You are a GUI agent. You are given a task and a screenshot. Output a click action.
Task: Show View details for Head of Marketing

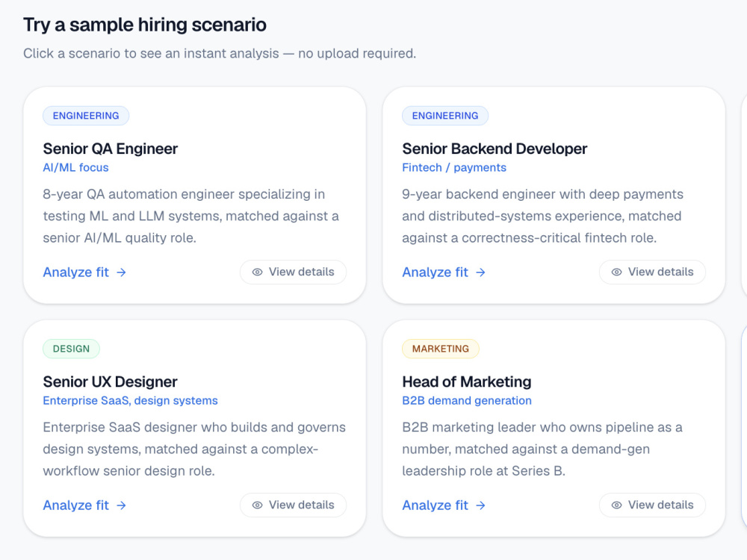coord(652,505)
